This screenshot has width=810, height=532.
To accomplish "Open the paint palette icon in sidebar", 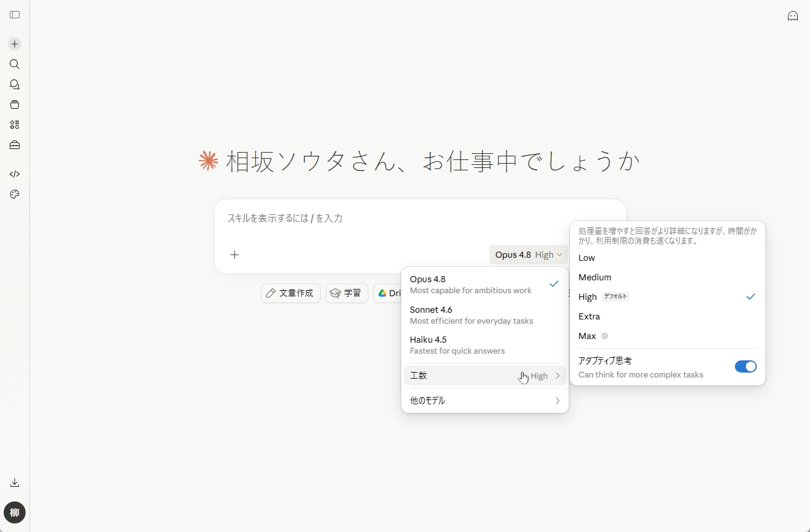I will (x=15, y=194).
